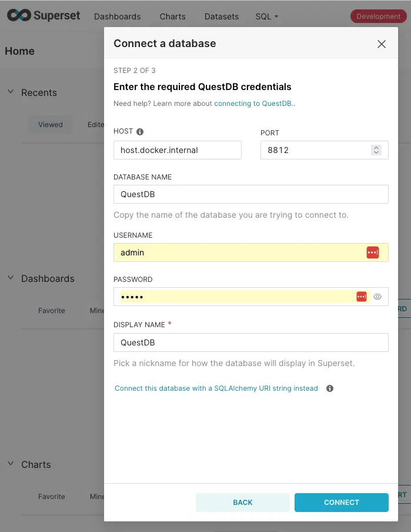Open the Charts page from the navbar
The image size is (411, 532).
172,16
